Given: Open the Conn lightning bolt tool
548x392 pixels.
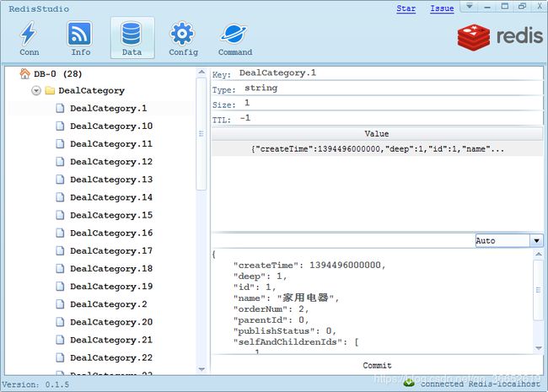Looking at the screenshot, I should (x=29, y=39).
